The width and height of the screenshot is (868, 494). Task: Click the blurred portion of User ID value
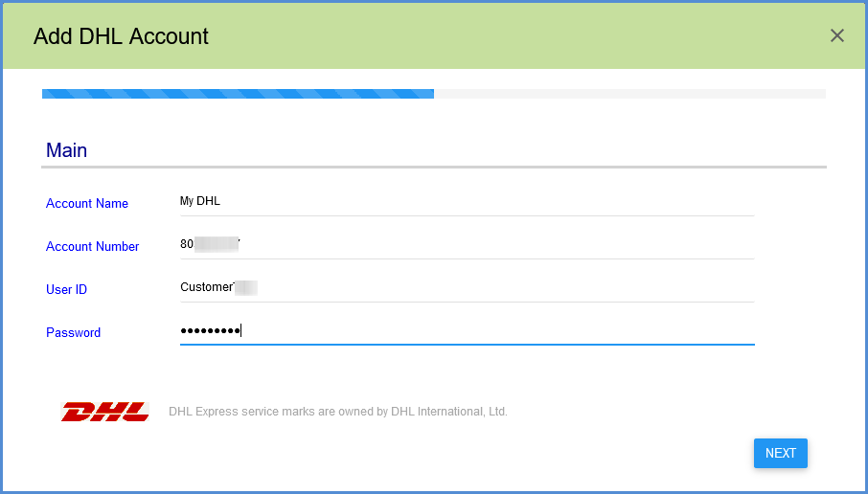coord(246,287)
